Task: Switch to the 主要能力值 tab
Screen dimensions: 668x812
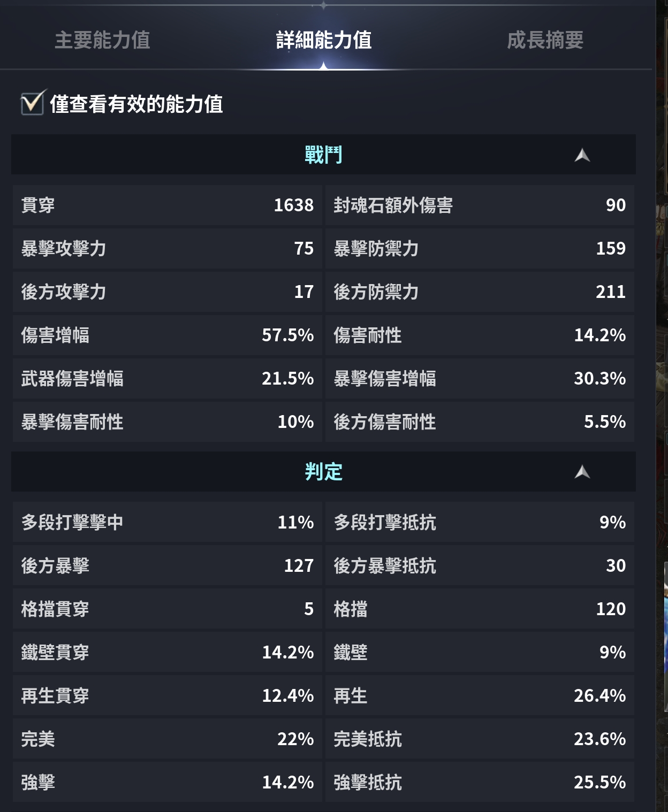Action: click(102, 40)
